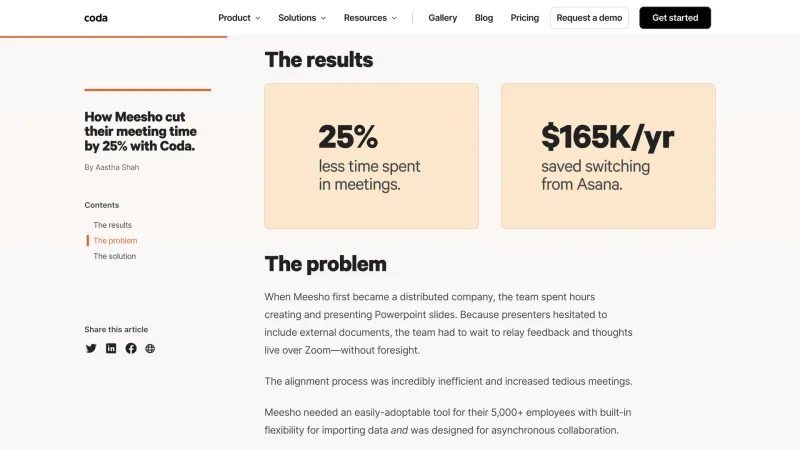Jump to The results section
800x450 pixels.
[112, 225]
